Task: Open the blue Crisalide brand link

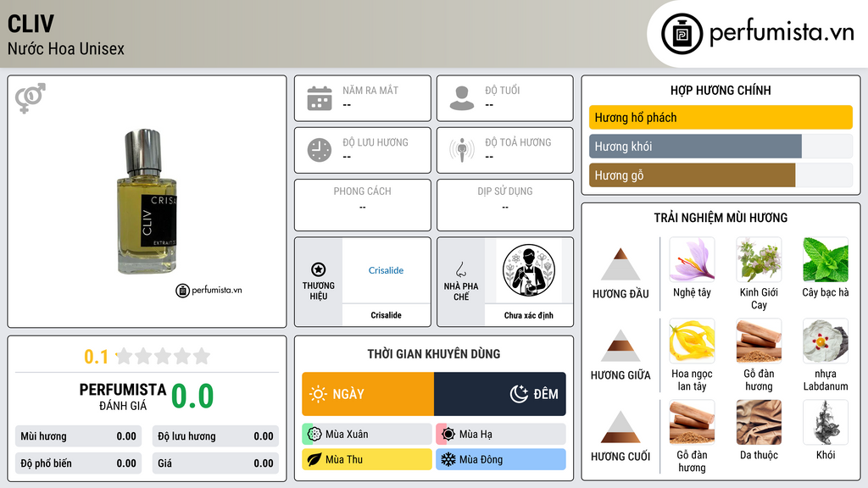Action: pyautogui.click(x=386, y=270)
